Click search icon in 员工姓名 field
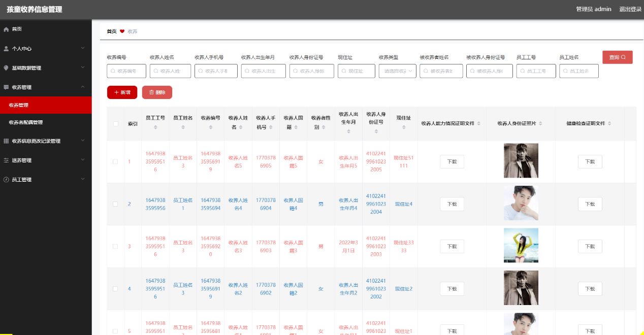The width and height of the screenshot is (644, 335). [x=566, y=72]
